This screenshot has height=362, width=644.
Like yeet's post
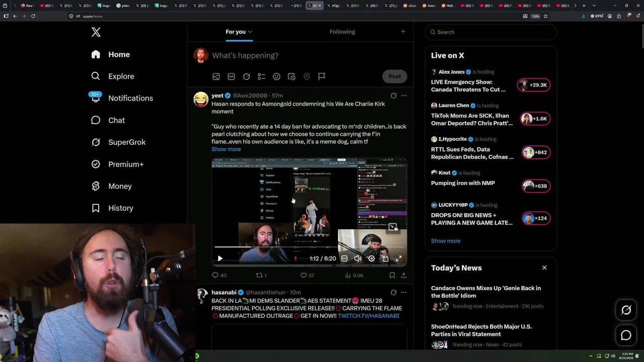click(x=307, y=276)
